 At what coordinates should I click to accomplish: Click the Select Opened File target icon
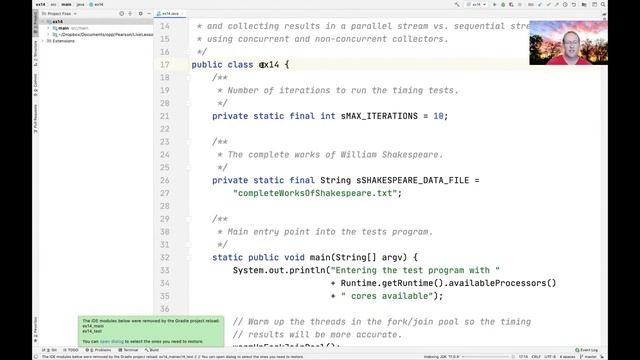tap(121, 13)
